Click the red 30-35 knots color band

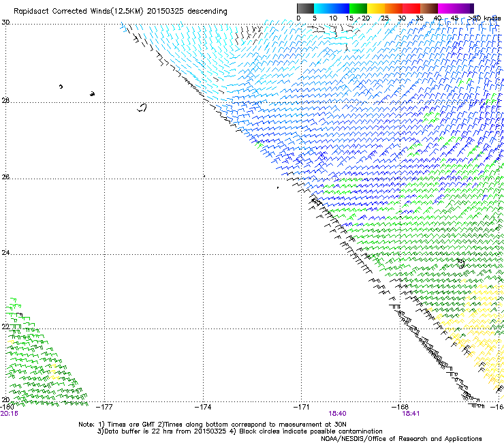click(x=411, y=8)
